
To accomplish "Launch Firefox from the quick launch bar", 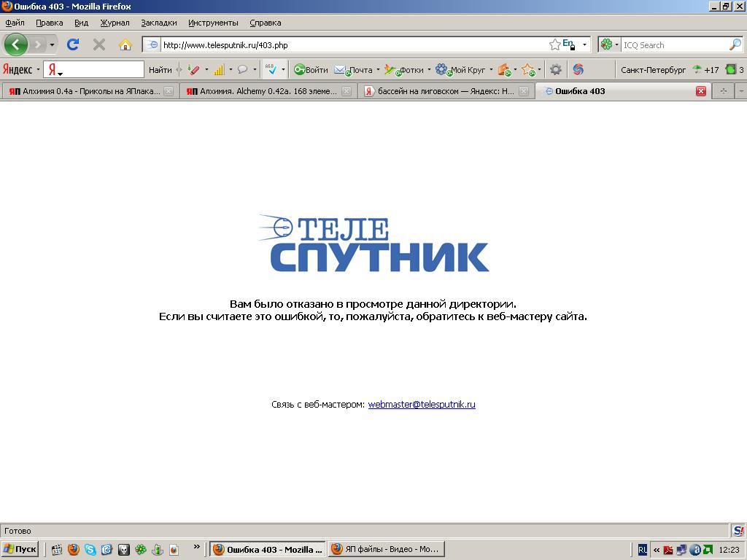I will tap(74, 550).
